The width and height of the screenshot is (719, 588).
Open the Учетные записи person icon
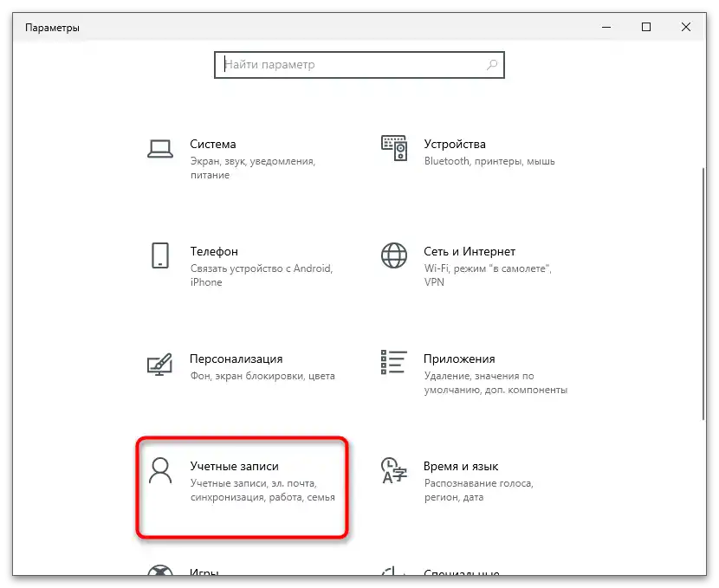pos(160,471)
